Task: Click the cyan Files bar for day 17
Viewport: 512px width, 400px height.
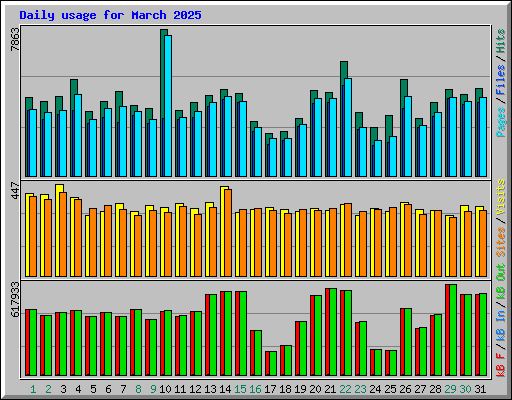Action: (273, 157)
